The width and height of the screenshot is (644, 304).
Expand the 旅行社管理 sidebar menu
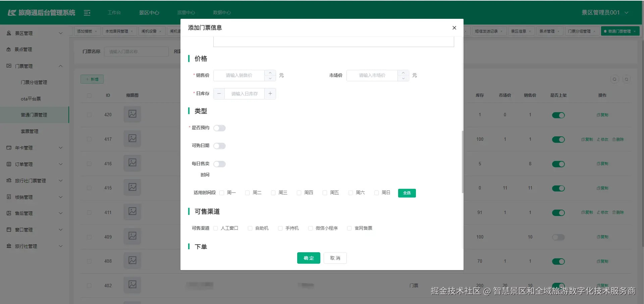click(x=35, y=246)
